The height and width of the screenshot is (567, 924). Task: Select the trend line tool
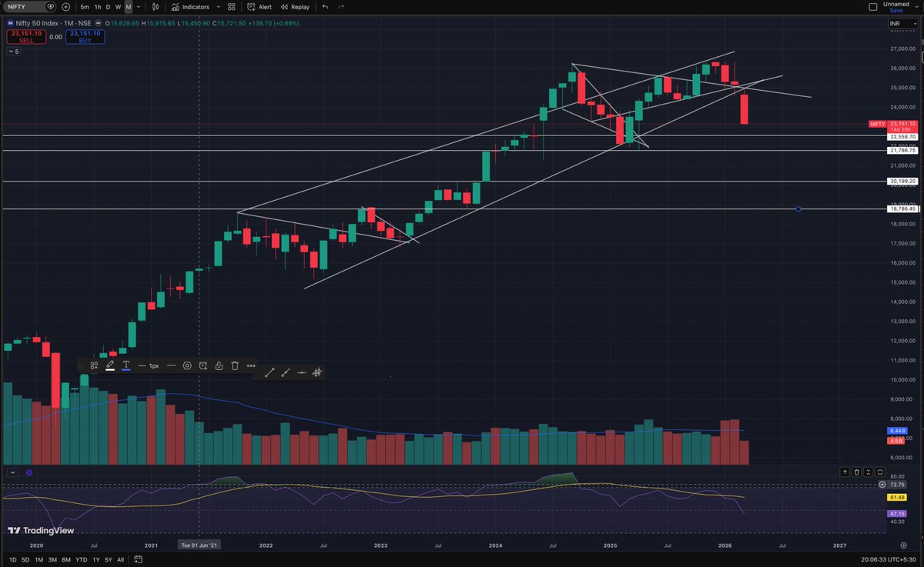click(x=269, y=372)
